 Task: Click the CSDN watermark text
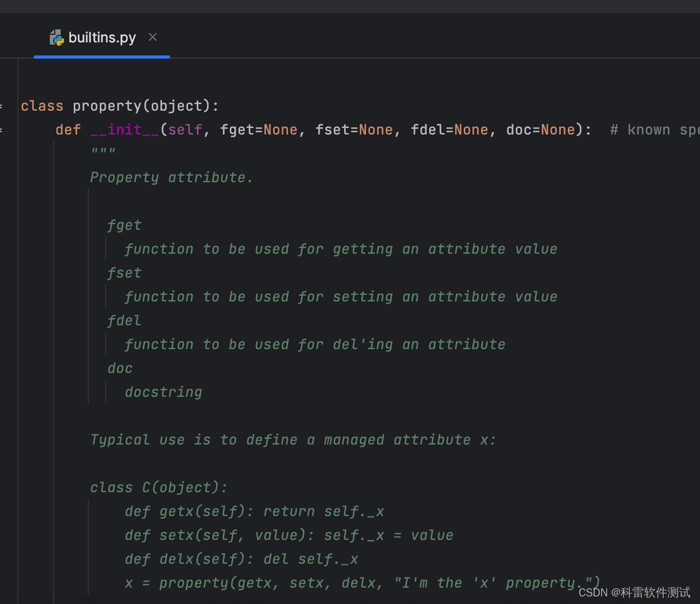tap(636, 591)
